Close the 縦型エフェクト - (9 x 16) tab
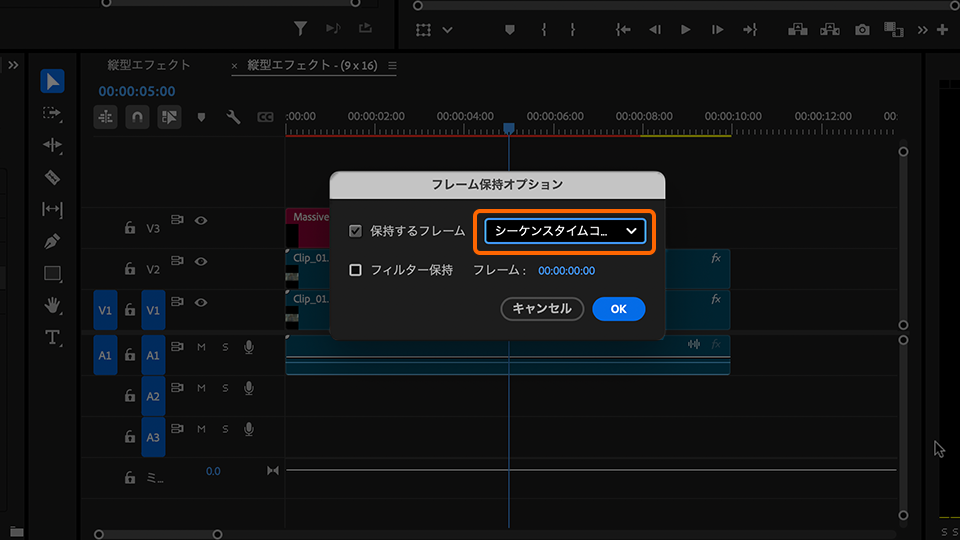 pyautogui.click(x=234, y=66)
